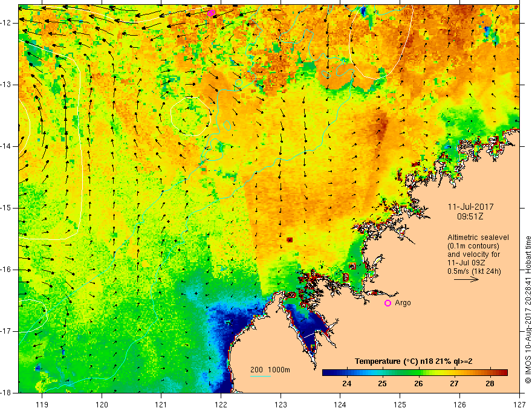This screenshot has height=411, width=532.
Task: Click the latitude axis label -13
Action: 7,85
